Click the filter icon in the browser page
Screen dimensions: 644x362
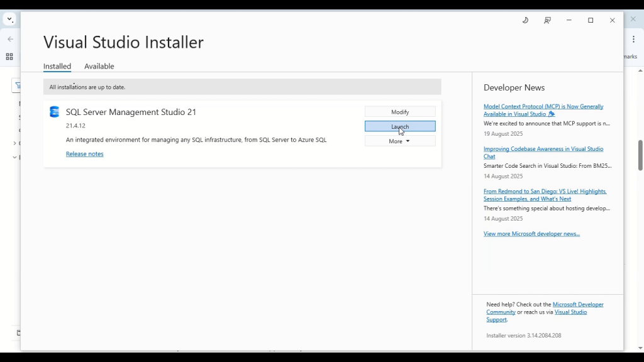click(x=17, y=85)
